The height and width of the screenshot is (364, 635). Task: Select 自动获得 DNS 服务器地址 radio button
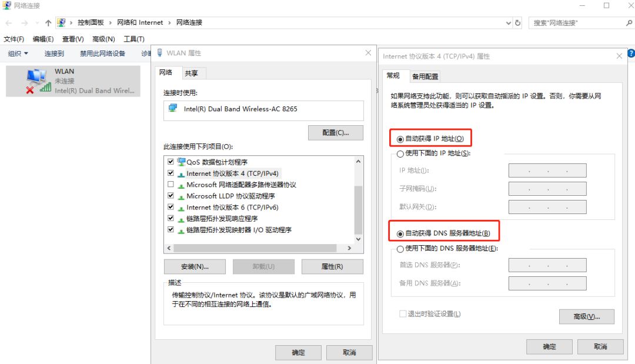pos(400,233)
